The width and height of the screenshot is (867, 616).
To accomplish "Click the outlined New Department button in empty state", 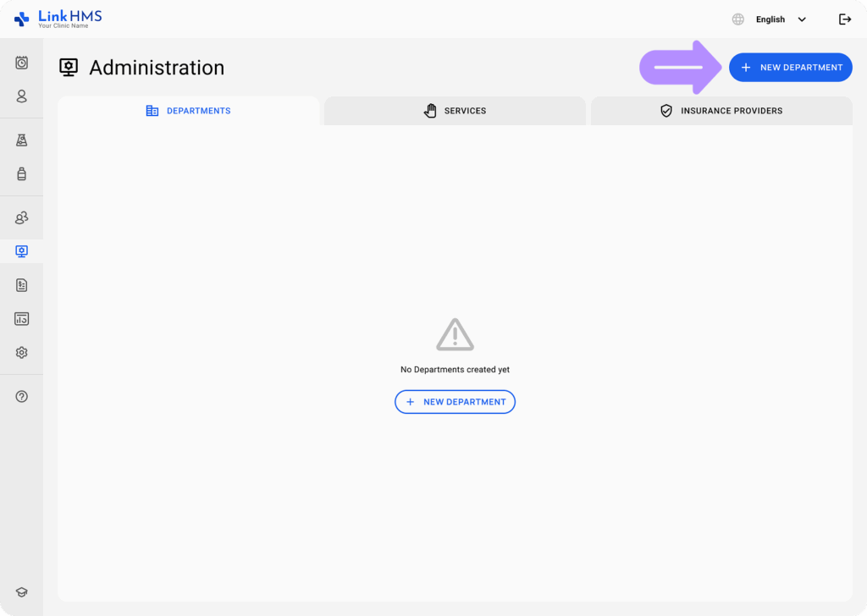I will point(455,402).
